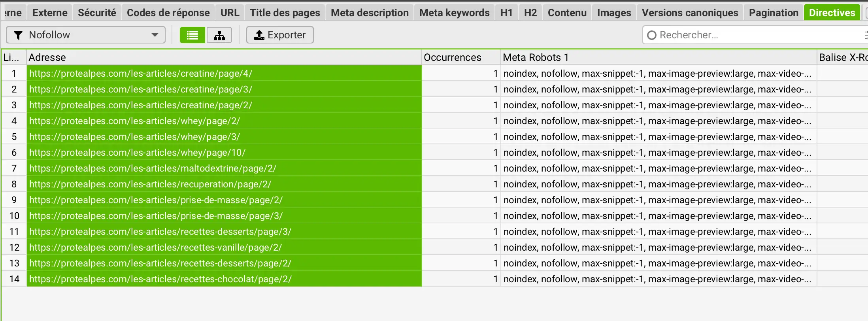868x321 pixels.
Task: Open the Nofollow filter dropdown
Action: pyautogui.click(x=155, y=35)
